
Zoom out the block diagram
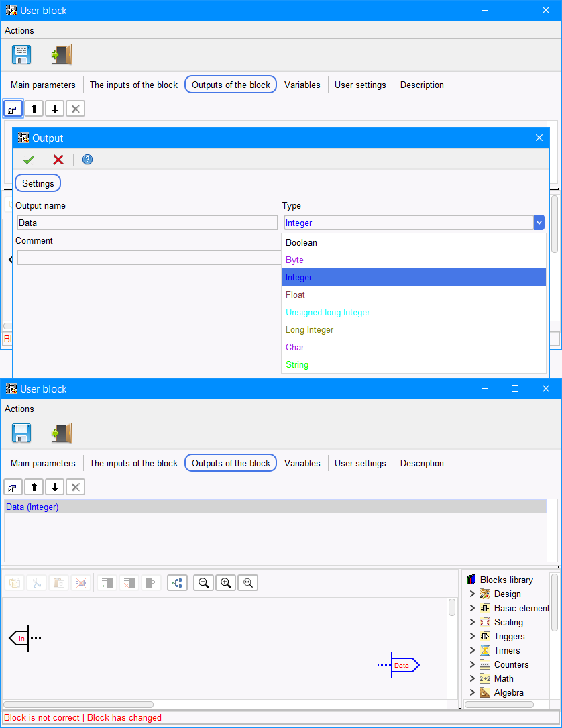coord(204,583)
